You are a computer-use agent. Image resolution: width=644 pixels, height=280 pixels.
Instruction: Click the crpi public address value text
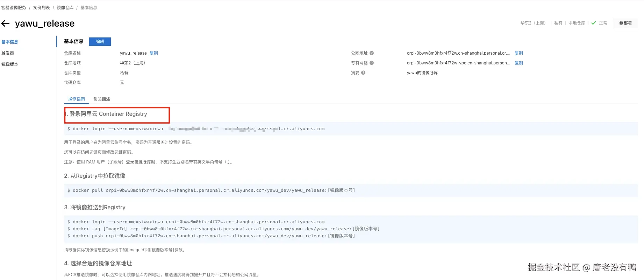[458, 53]
